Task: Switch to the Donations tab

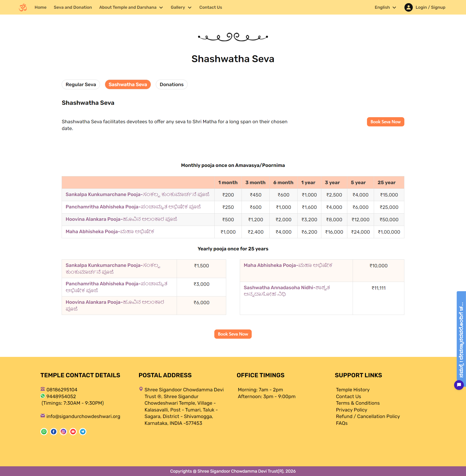Action: click(172, 84)
